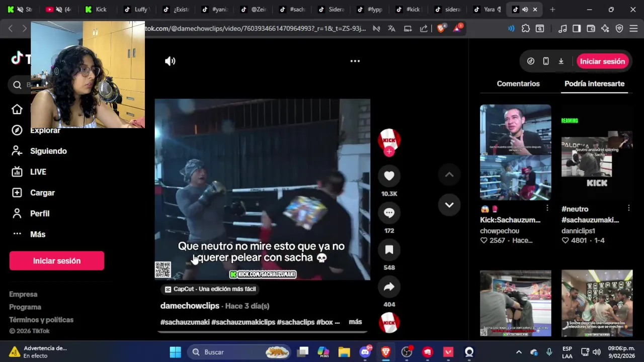Click the #sachauzumaki hashtag
Screen dimensions: 644x362
(185, 322)
